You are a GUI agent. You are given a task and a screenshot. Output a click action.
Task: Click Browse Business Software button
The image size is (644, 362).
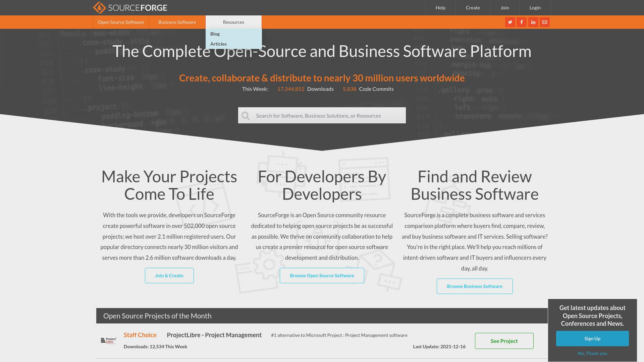click(474, 286)
